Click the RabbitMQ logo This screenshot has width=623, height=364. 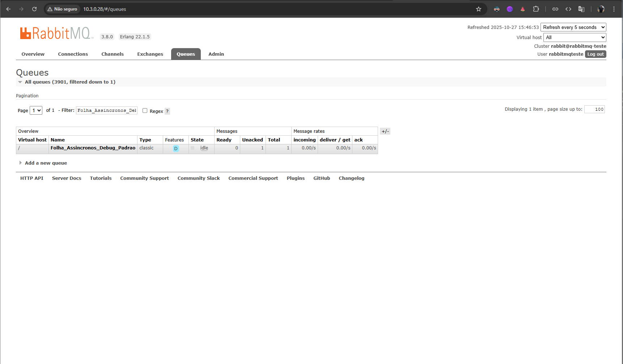56,33
